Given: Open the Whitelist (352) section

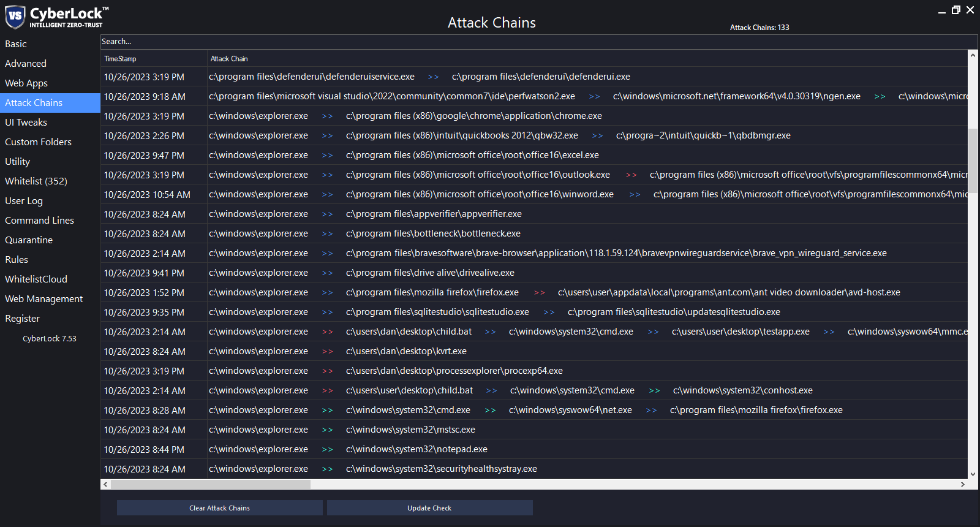Looking at the screenshot, I should pos(36,181).
